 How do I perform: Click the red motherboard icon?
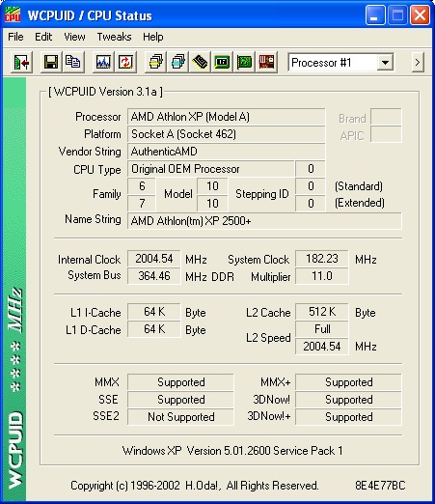(266, 62)
